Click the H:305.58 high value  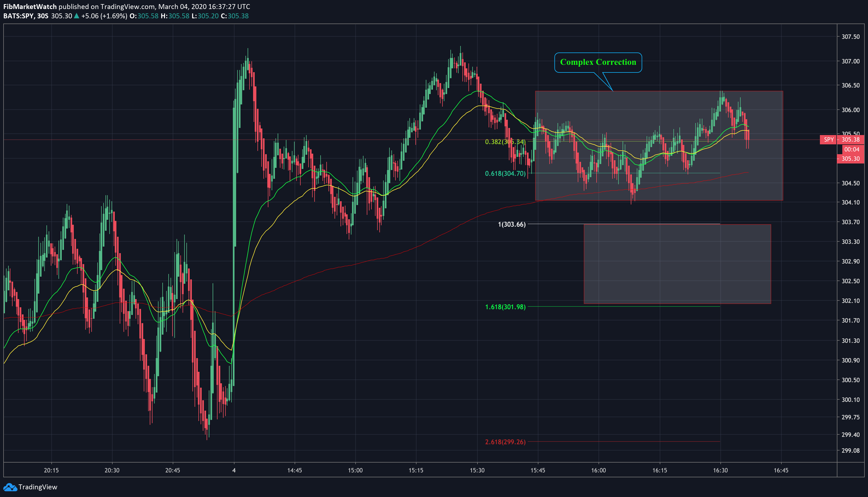point(175,16)
